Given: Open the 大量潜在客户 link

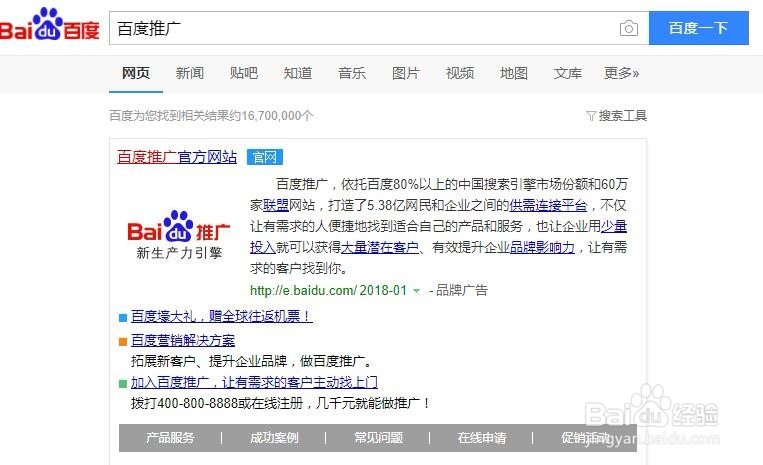Looking at the screenshot, I should 380,247.
